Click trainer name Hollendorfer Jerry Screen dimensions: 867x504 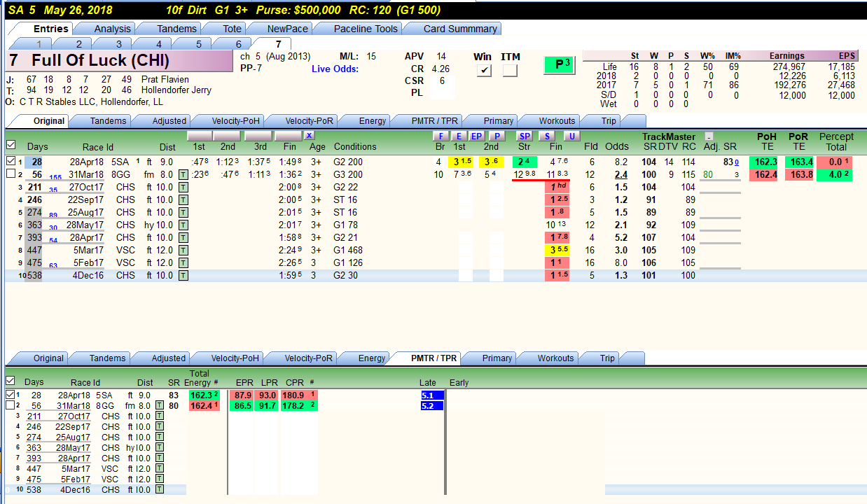(176, 90)
